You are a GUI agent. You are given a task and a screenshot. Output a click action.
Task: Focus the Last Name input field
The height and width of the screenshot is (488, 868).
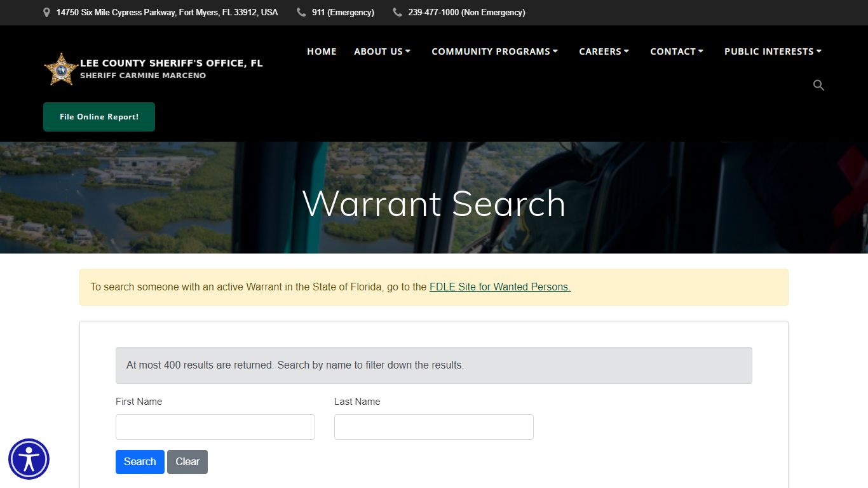coord(434,427)
